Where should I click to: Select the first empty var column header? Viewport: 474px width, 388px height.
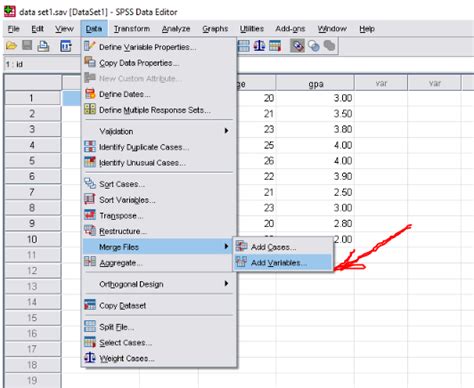pos(381,83)
